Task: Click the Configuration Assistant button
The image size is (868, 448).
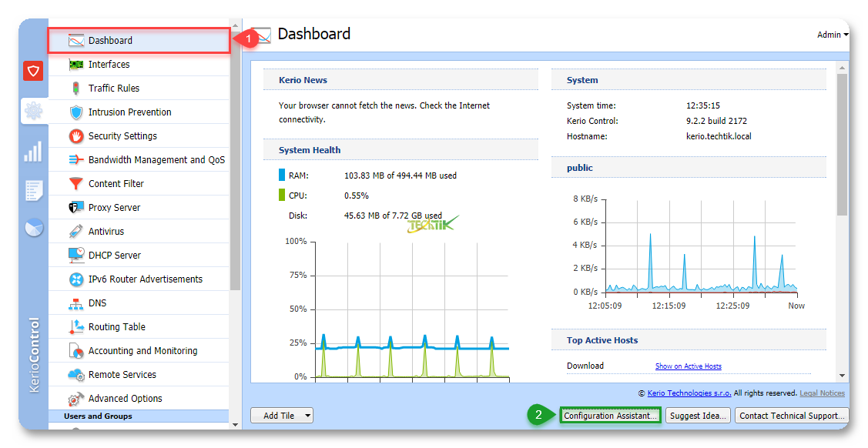Action: (610, 416)
